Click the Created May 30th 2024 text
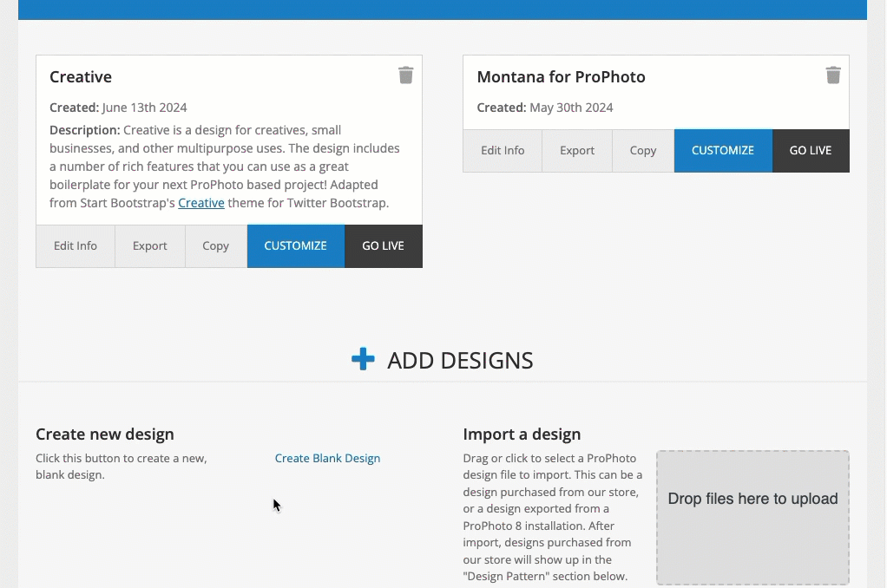 coord(545,108)
